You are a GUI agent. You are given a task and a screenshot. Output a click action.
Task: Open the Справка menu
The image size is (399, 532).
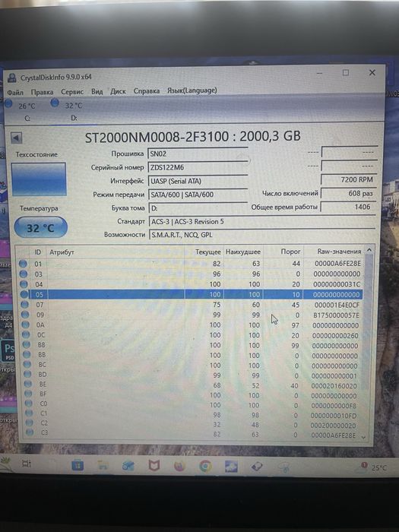pyautogui.click(x=147, y=91)
